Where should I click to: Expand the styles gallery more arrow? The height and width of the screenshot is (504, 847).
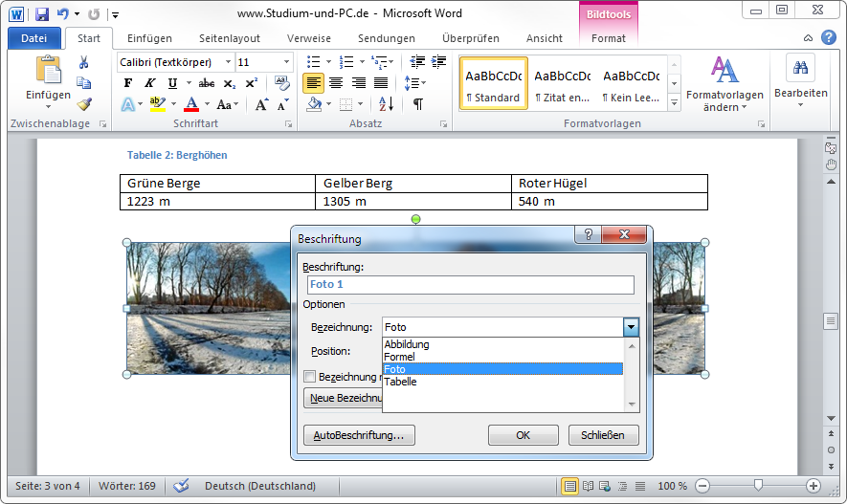674,102
